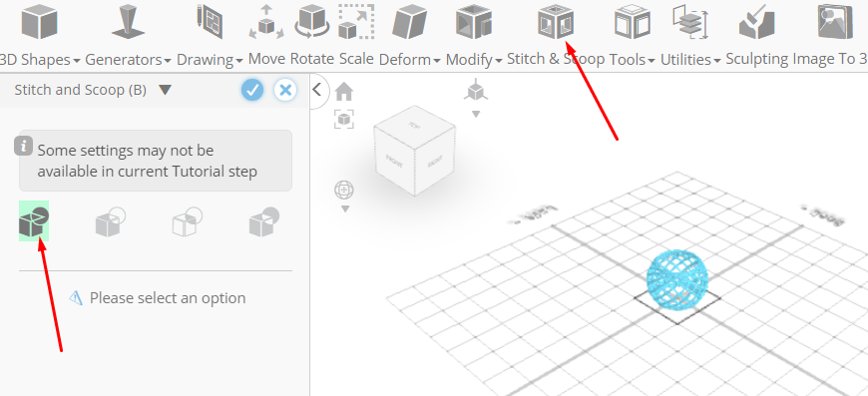Expand the Drawing tools dropdown
Screen dimensions: 868x396
210,34
